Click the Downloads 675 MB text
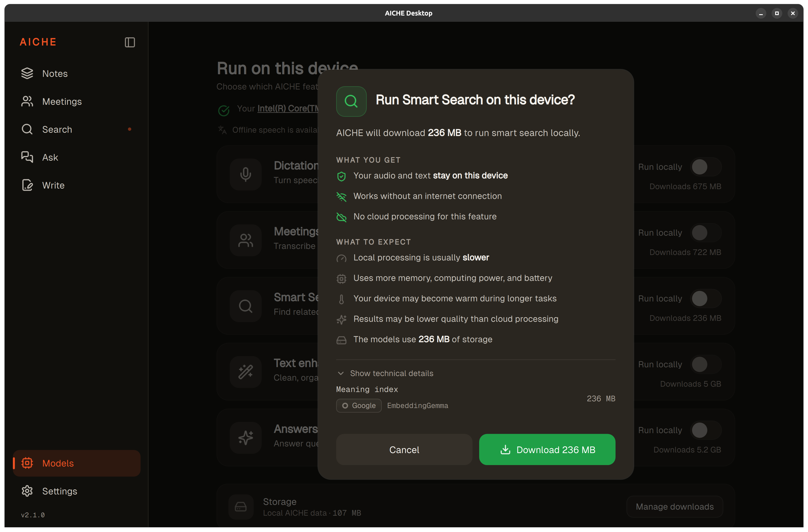Viewport: 808px width, 532px height. pos(685,187)
